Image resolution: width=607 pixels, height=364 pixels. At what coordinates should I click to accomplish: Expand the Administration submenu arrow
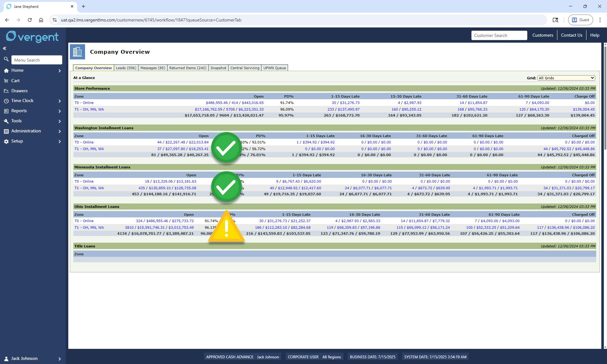[x=59, y=131]
